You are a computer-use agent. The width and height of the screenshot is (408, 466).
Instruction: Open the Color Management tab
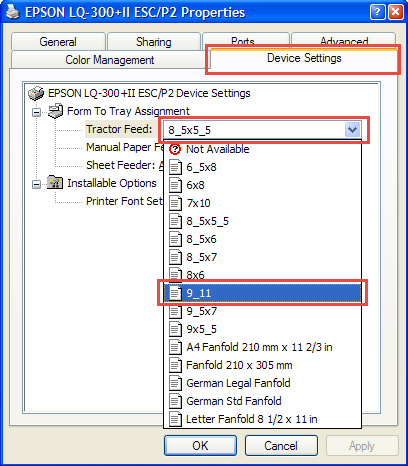(109, 60)
